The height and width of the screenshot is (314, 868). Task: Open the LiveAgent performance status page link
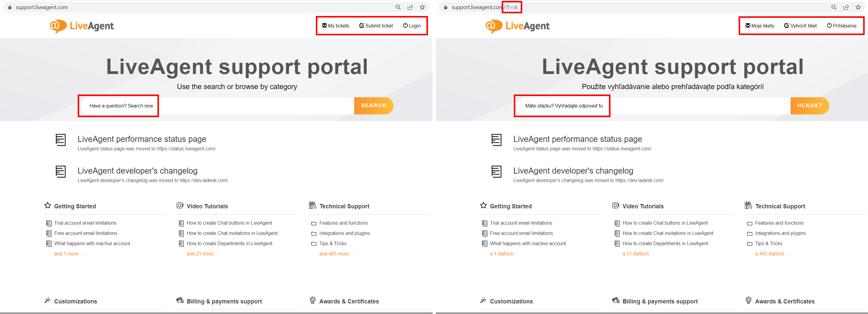click(142, 139)
